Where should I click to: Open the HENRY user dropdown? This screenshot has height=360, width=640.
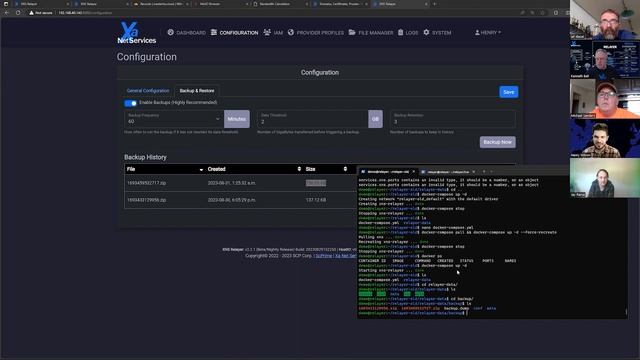(488, 33)
